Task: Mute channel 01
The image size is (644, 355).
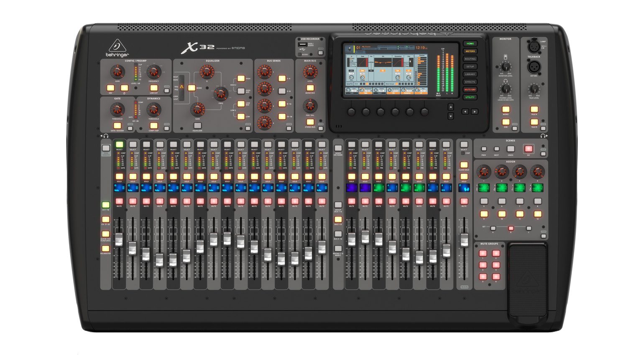Action: (119, 201)
